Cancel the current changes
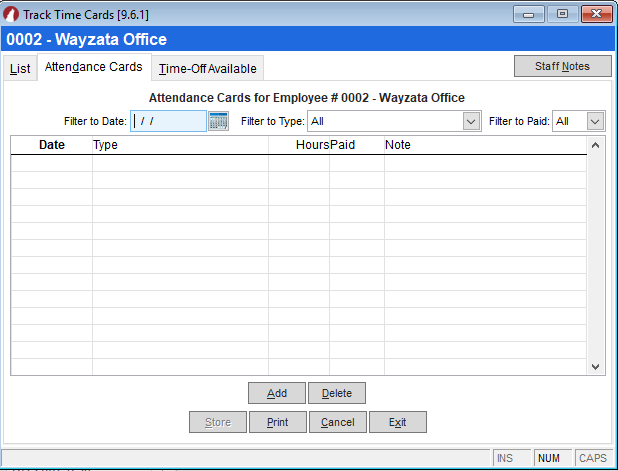The image size is (618, 471). coord(337,422)
